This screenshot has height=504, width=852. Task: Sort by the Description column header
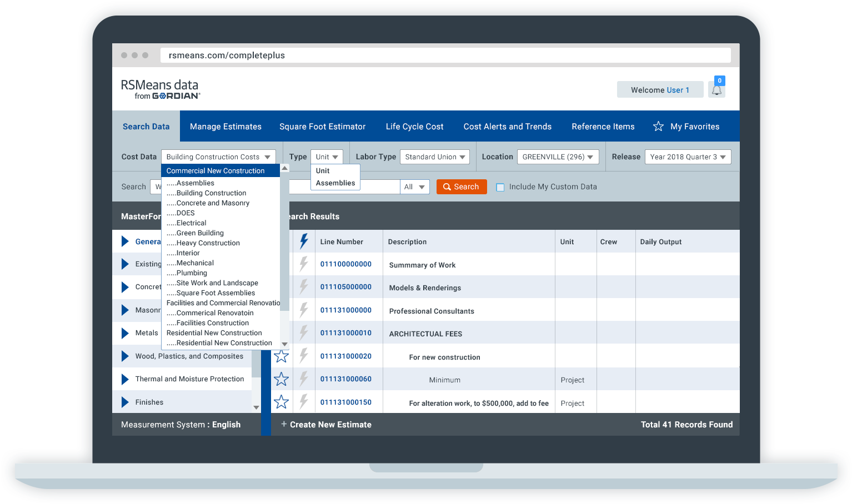[x=407, y=242]
